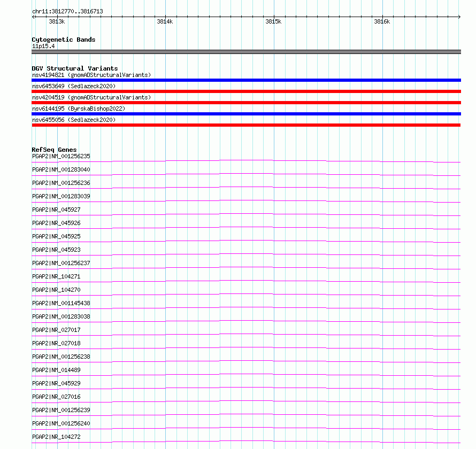Click the 11p15.4 band label
The width and height of the screenshot is (476, 449).
43,46
